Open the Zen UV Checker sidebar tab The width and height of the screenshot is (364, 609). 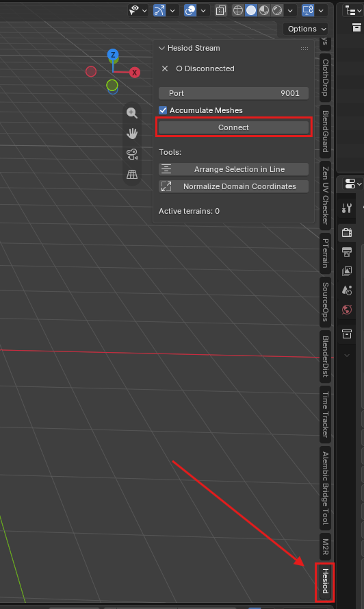(x=325, y=195)
